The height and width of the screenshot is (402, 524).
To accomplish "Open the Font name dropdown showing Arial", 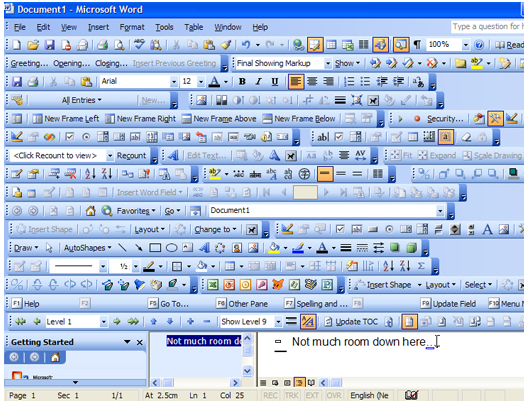I will pos(173,82).
